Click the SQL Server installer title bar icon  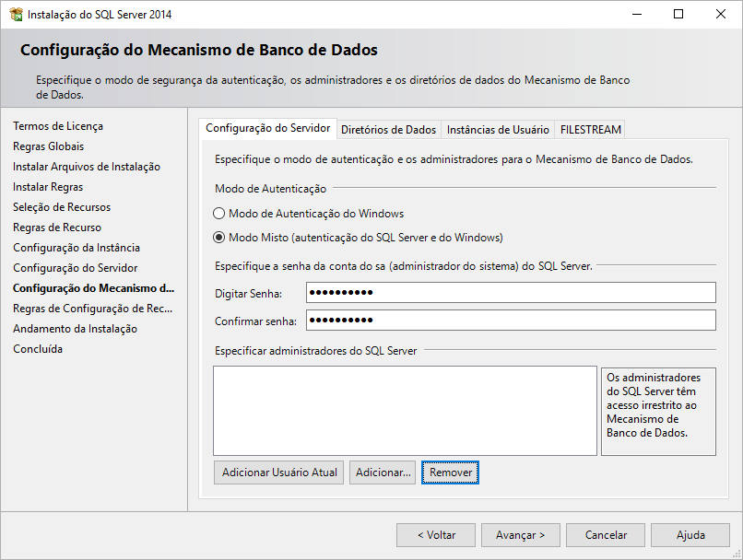point(16,15)
